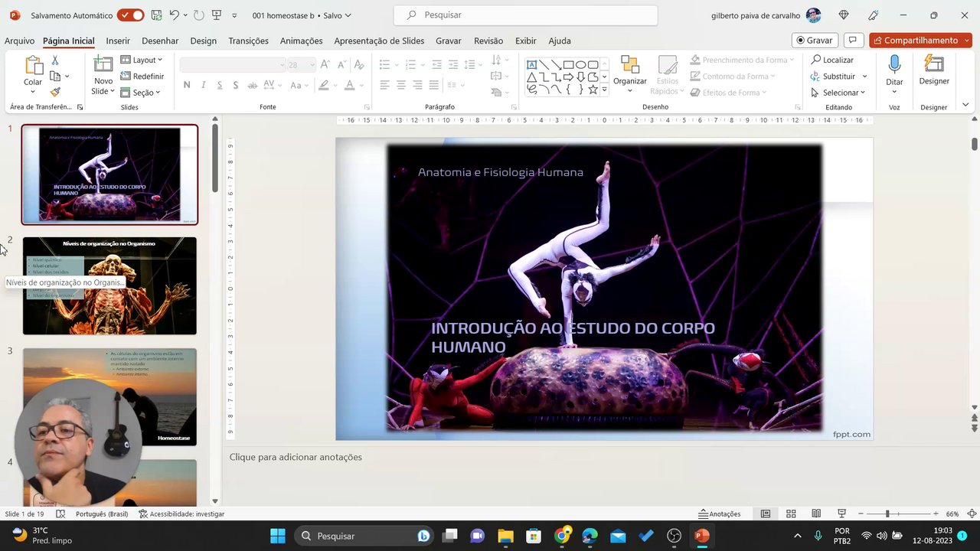Viewport: 980px width, 551px height.
Task: Toggle italic (I) formatting
Action: [x=203, y=85]
